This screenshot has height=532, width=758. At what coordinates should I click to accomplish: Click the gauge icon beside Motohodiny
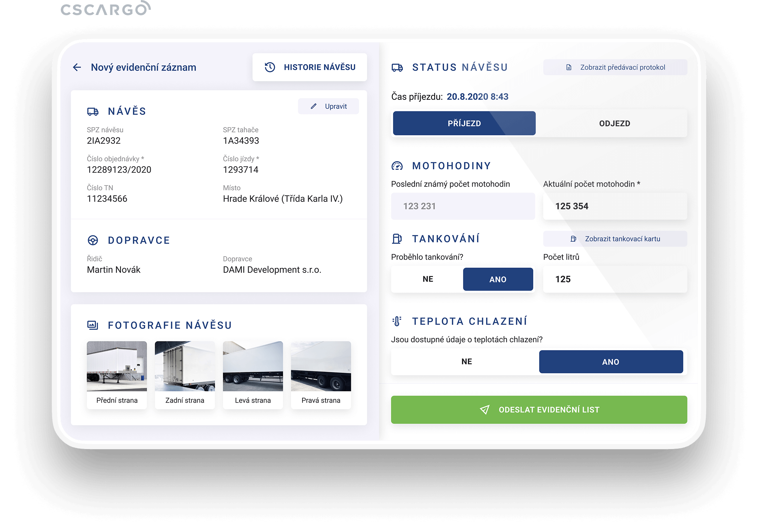397,166
